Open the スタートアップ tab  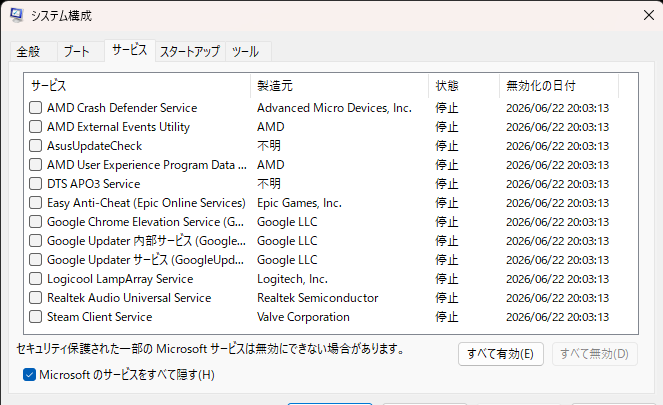pyautogui.click(x=190, y=52)
